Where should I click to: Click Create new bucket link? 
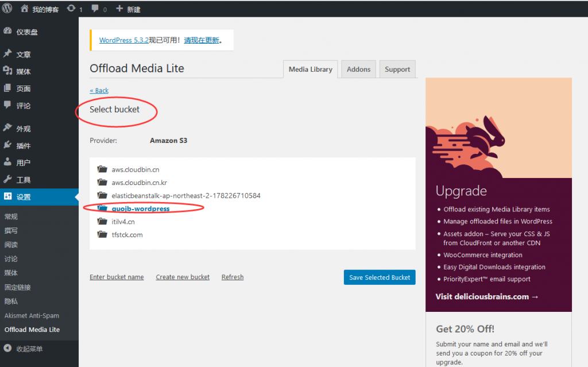tap(183, 277)
